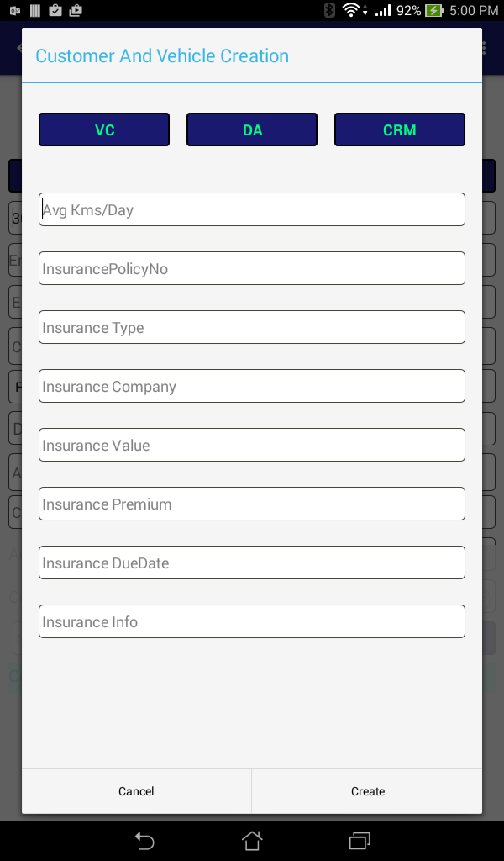504x861 pixels.
Task: Tap the Insurance DueDate field
Action: (x=252, y=563)
